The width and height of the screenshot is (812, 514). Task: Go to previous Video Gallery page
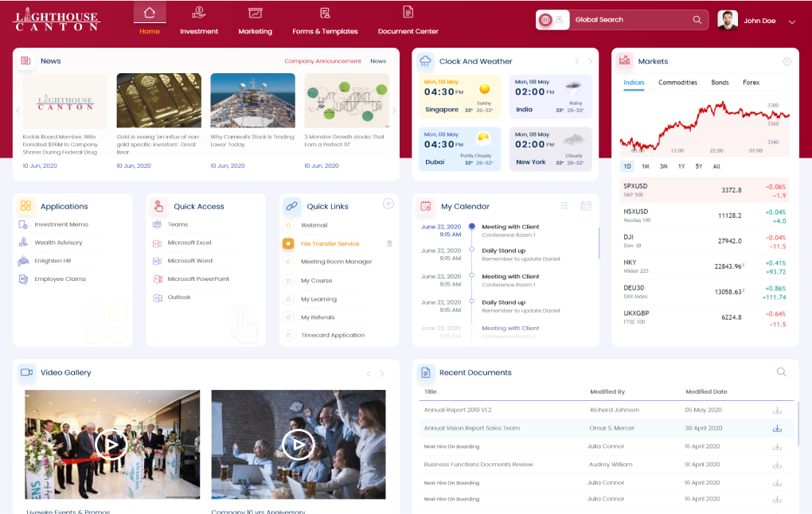pyautogui.click(x=369, y=374)
